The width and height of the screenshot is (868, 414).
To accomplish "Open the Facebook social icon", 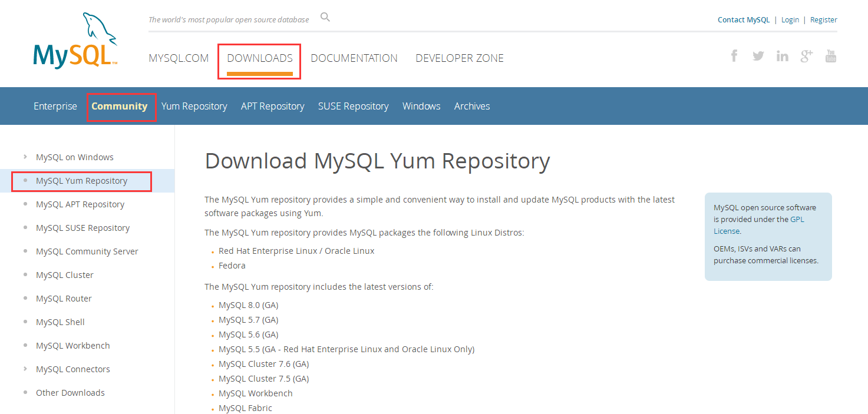I will [734, 57].
